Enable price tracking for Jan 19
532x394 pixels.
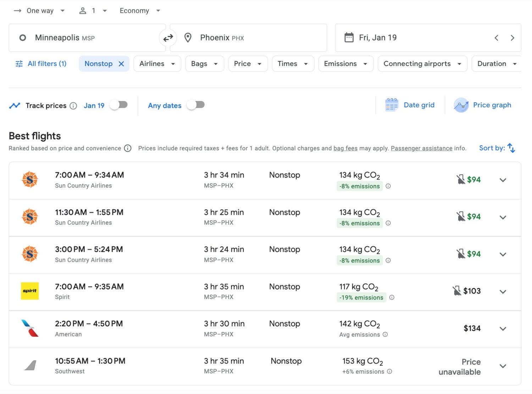[x=119, y=105]
